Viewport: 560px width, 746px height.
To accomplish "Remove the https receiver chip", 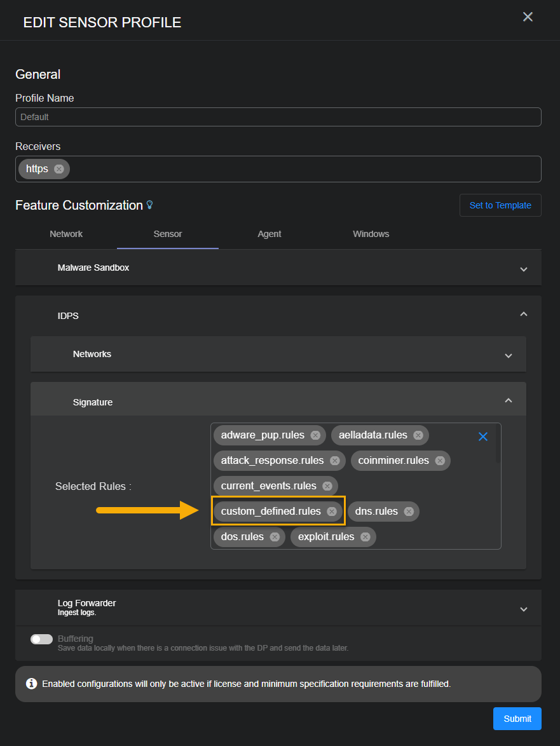I will point(58,168).
